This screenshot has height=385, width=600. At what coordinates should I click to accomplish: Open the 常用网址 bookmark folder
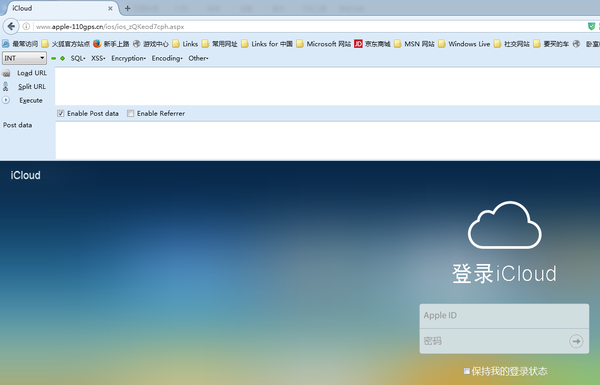220,44
